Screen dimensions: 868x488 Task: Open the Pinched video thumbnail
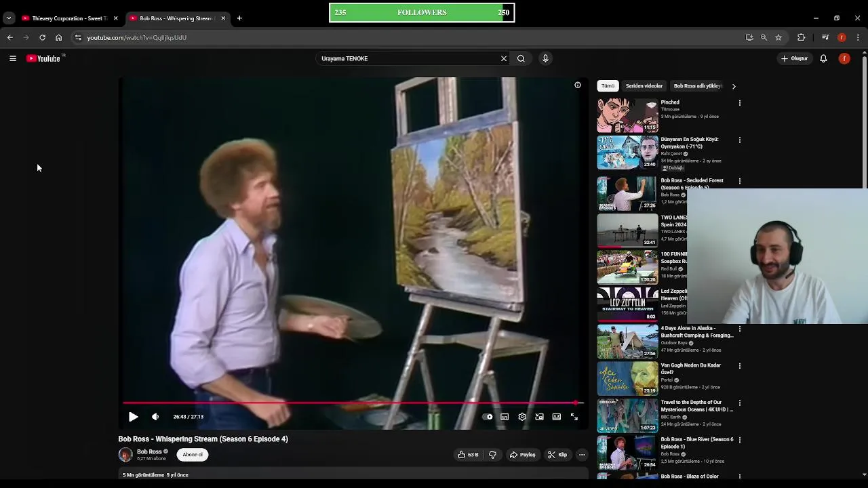click(x=627, y=115)
